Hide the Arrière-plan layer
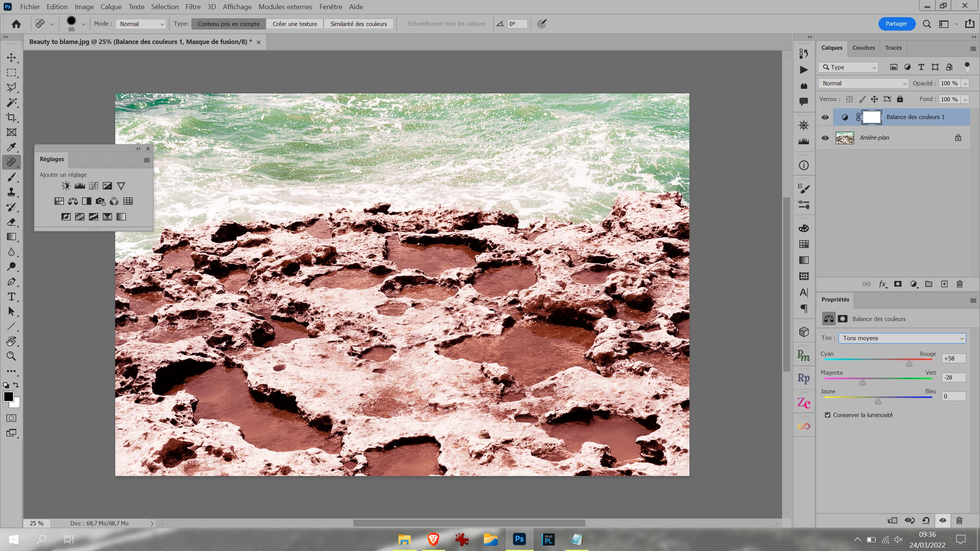This screenshot has height=551, width=980. pos(825,138)
